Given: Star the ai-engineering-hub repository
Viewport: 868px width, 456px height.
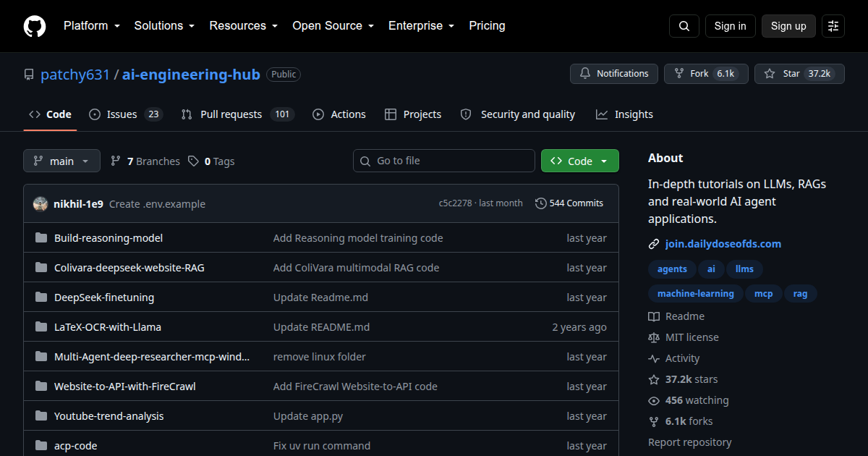Looking at the screenshot, I should (x=799, y=74).
